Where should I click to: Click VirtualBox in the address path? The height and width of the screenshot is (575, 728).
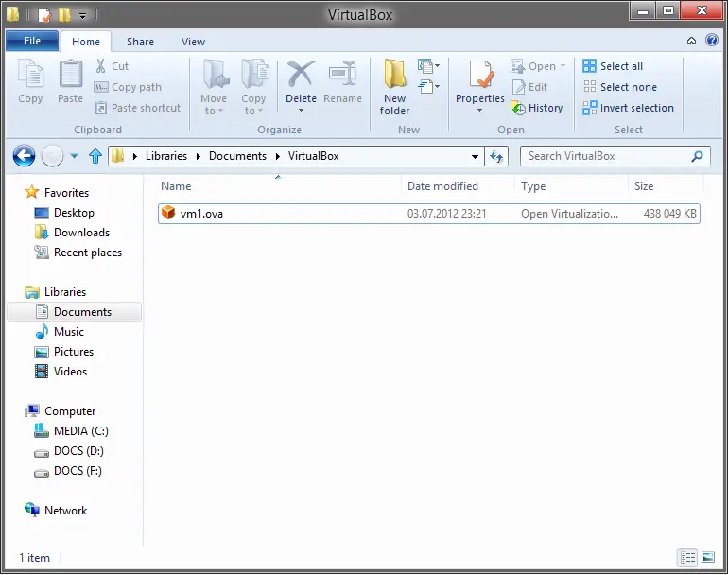point(313,156)
